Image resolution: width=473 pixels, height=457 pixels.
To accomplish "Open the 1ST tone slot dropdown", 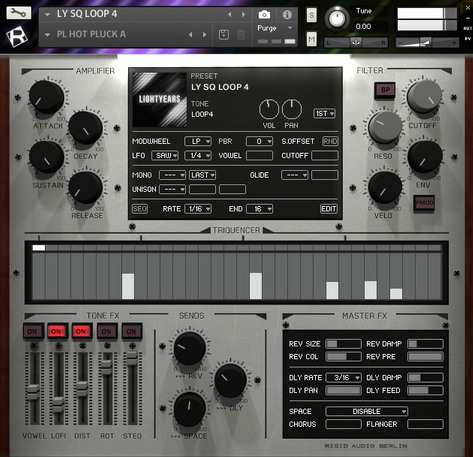I will click(324, 114).
